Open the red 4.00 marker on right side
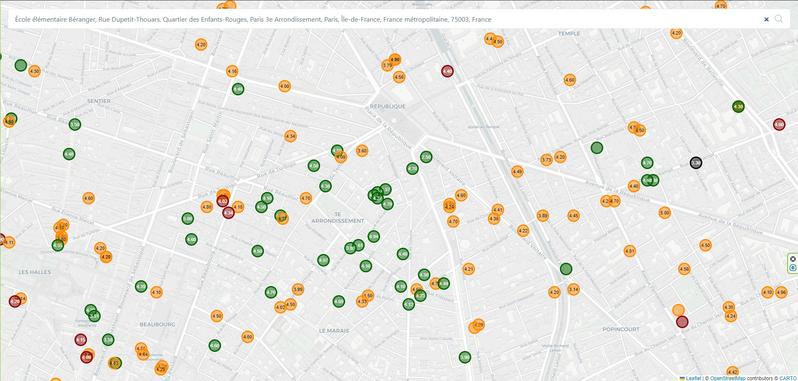 pyautogui.click(x=779, y=124)
